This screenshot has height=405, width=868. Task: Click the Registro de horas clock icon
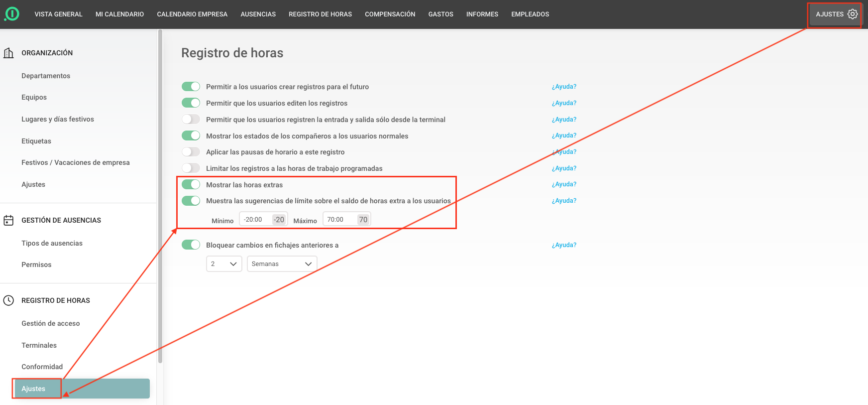8,300
